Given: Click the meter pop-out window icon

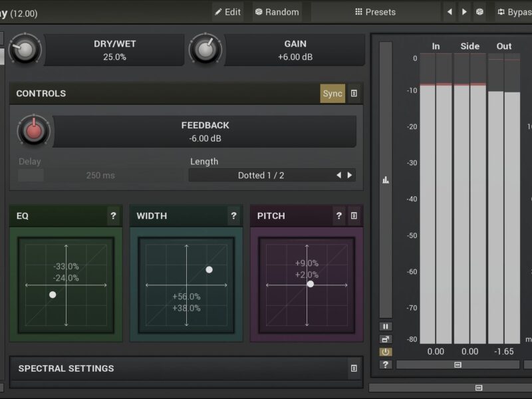Looking at the screenshot, I should (x=386, y=339).
